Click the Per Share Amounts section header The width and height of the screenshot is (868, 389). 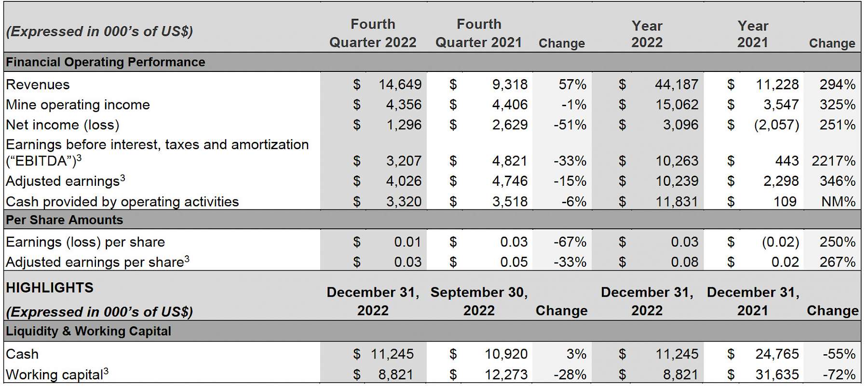pyautogui.click(x=65, y=220)
